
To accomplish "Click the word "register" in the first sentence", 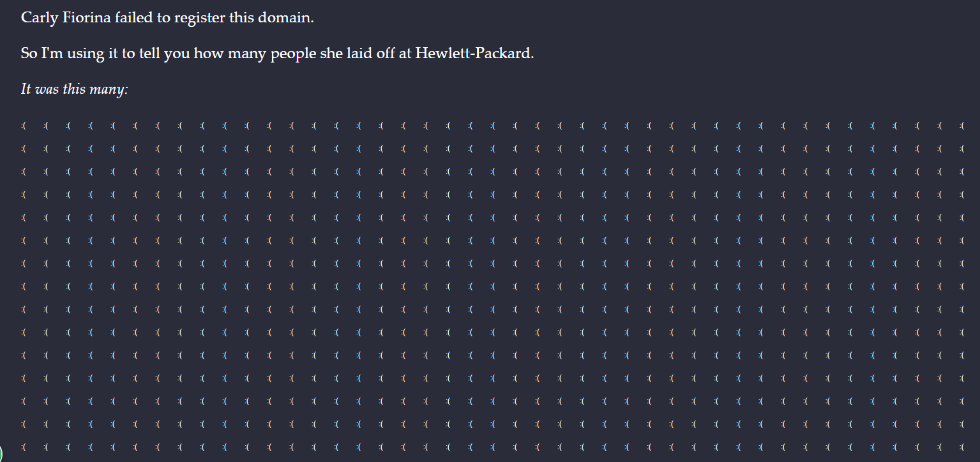I will (x=199, y=17).
